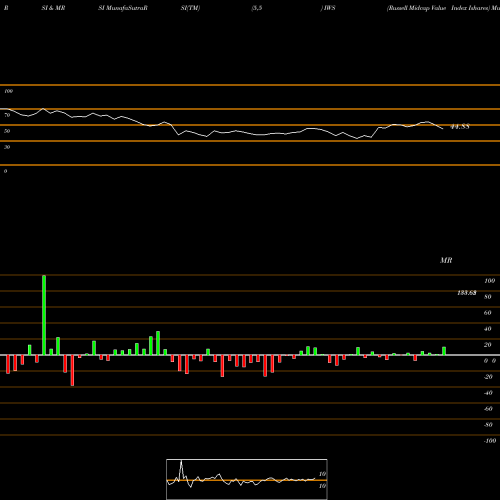Click the MR axis label "-40"
The height and width of the screenshot is (500, 500).
click(488, 393)
